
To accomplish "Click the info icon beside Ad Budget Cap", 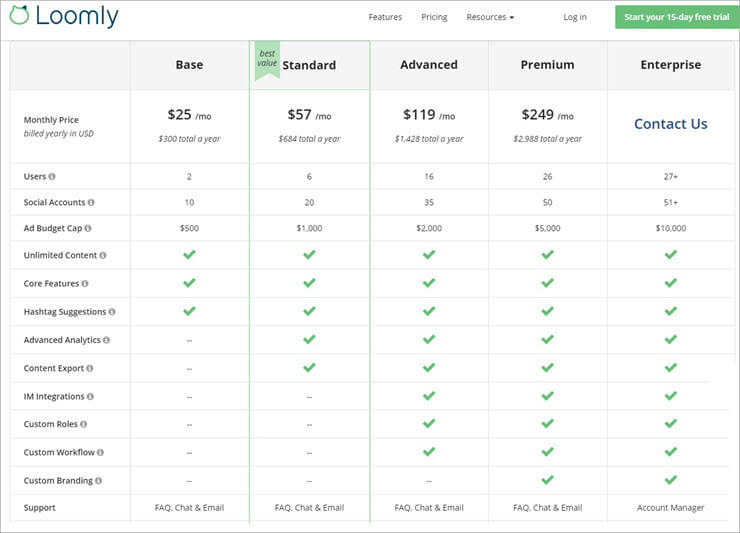I will point(88,228).
